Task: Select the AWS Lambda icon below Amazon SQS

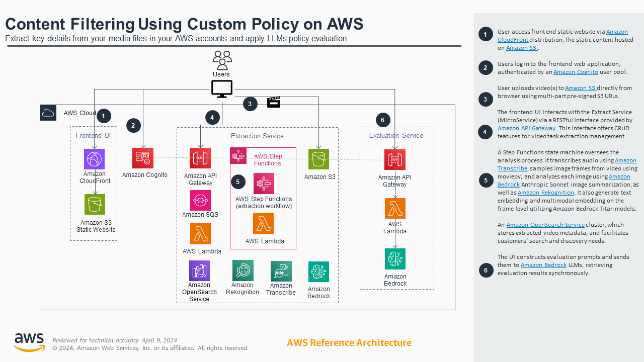Action: 200,234
